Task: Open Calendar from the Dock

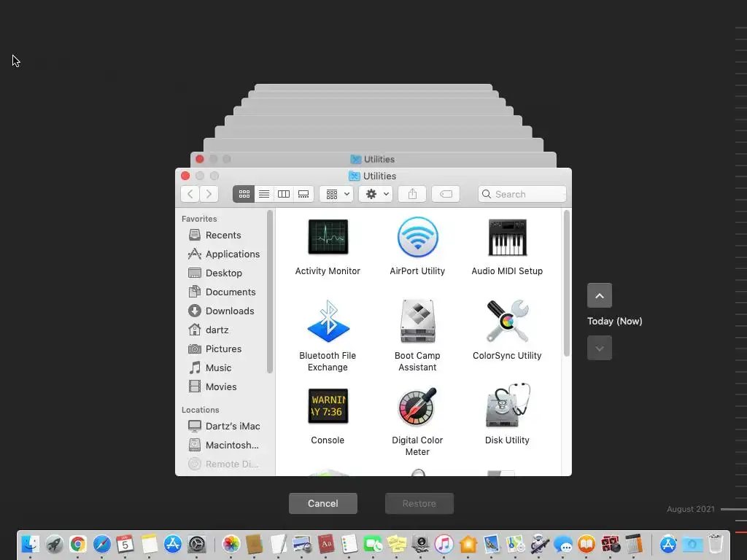Action: 125,544
